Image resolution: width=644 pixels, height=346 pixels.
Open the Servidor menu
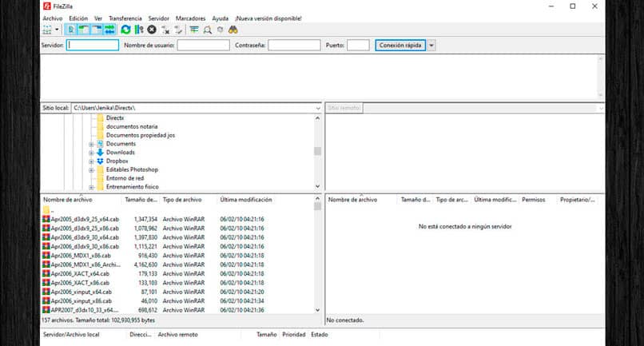[158, 18]
